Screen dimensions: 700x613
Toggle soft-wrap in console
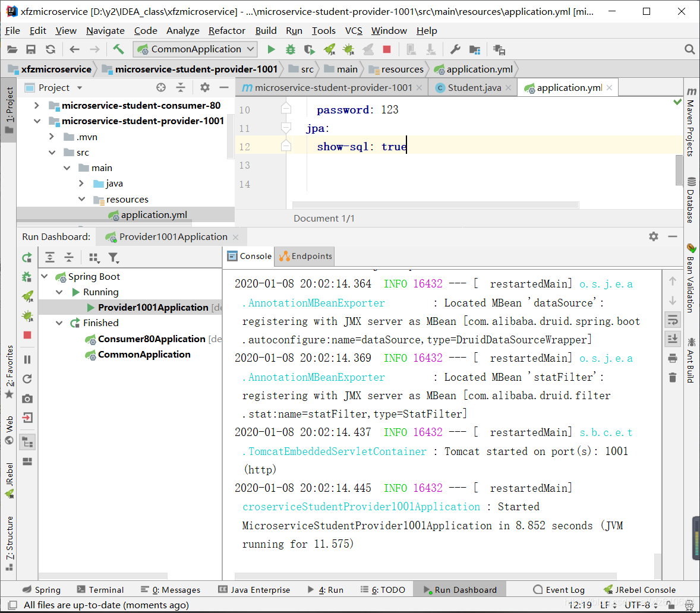pyautogui.click(x=673, y=320)
